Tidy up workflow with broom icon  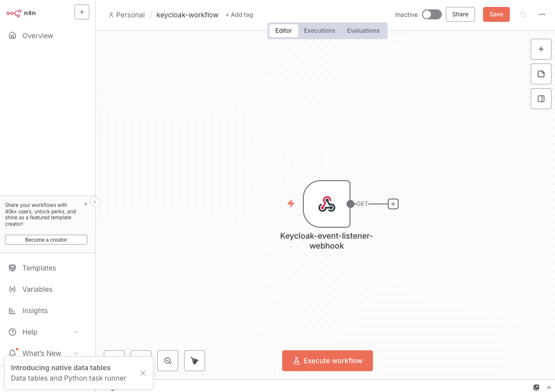(195, 361)
